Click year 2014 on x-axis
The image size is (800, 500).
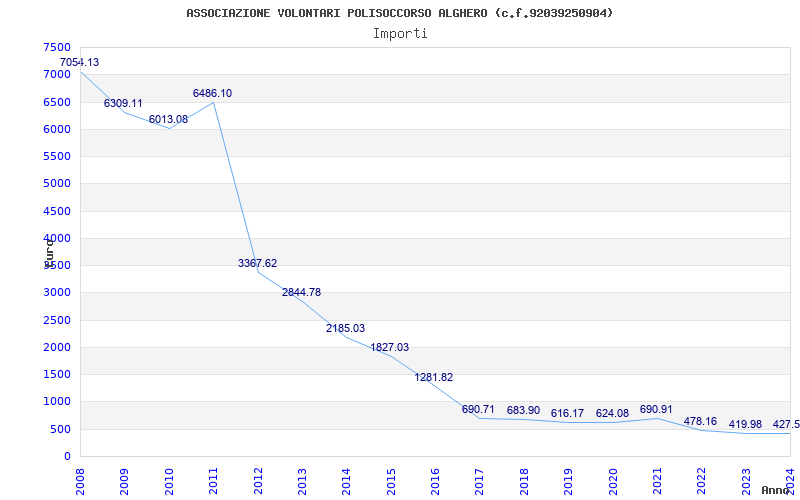click(x=346, y=481)
